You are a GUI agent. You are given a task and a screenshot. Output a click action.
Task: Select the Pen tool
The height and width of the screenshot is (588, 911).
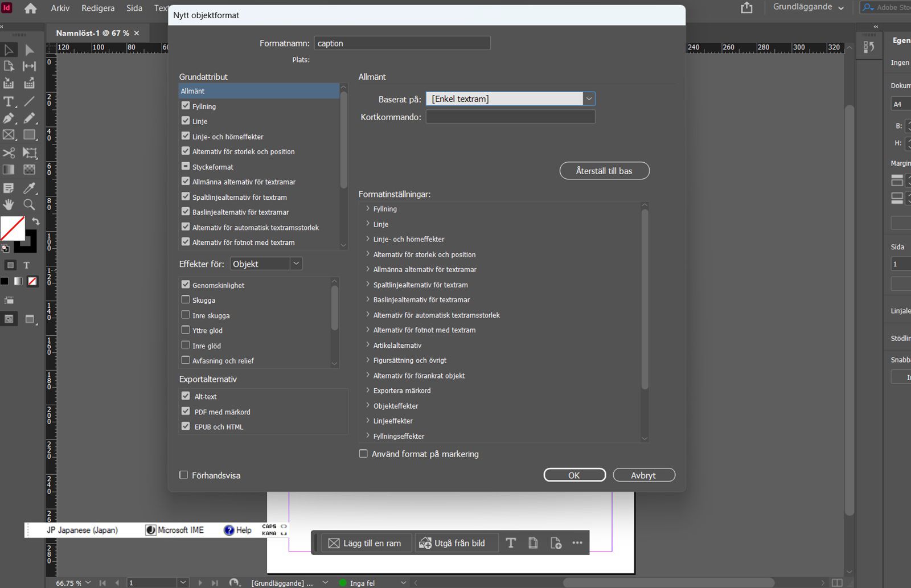point(9,118)
